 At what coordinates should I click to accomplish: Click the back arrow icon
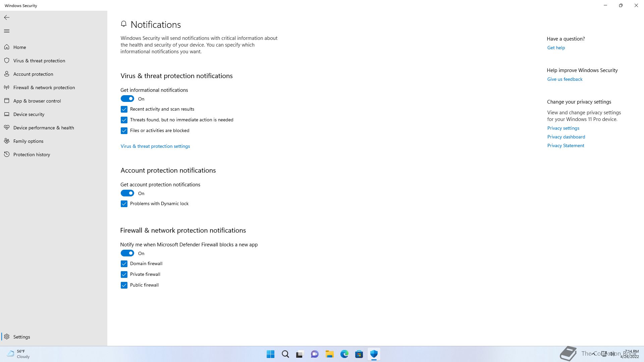click(x=7, y=17)
